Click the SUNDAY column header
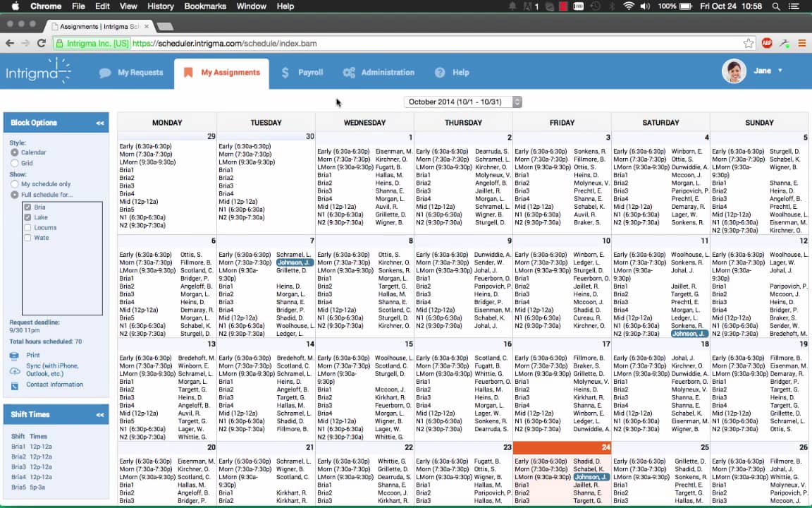 [x=759, y=123]
